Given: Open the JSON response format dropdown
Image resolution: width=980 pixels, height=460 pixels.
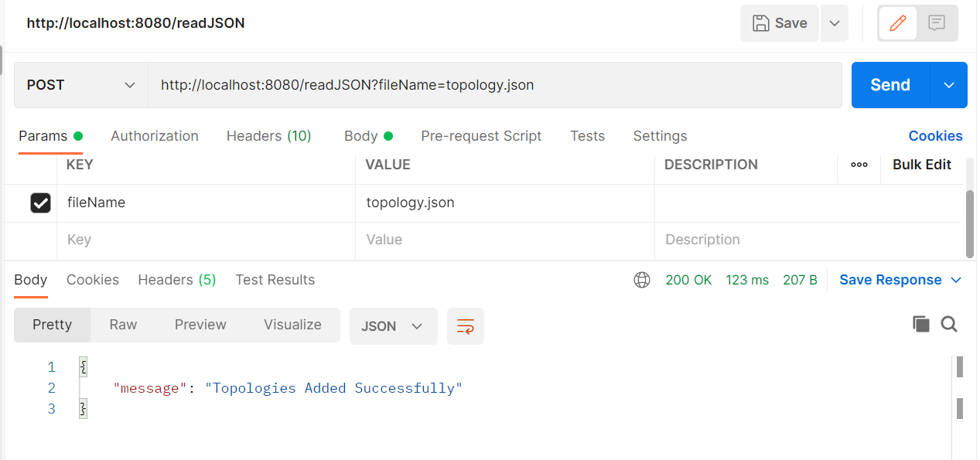Looking at the screenshot, I should pyautogui.click(x=393, y=325).
